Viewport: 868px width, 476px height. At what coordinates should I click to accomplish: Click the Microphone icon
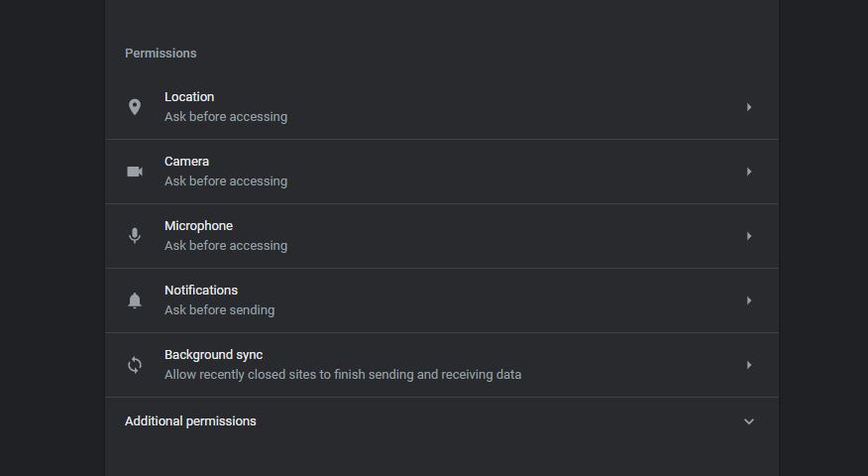point(135,236)
